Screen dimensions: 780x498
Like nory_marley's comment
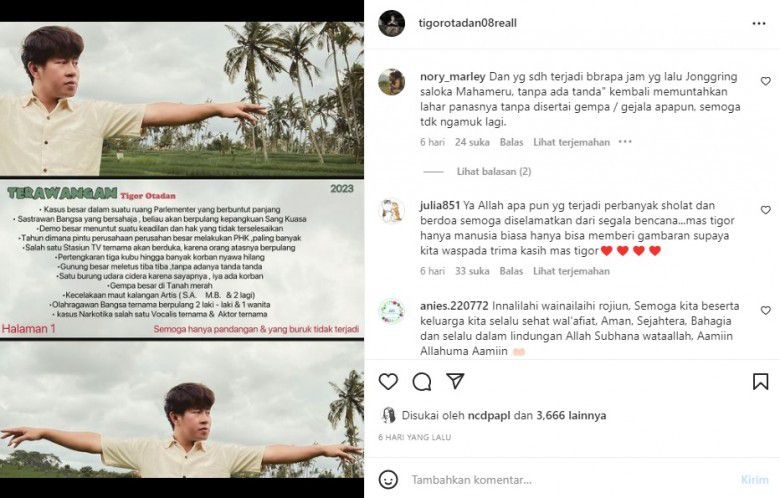(766, 81)
